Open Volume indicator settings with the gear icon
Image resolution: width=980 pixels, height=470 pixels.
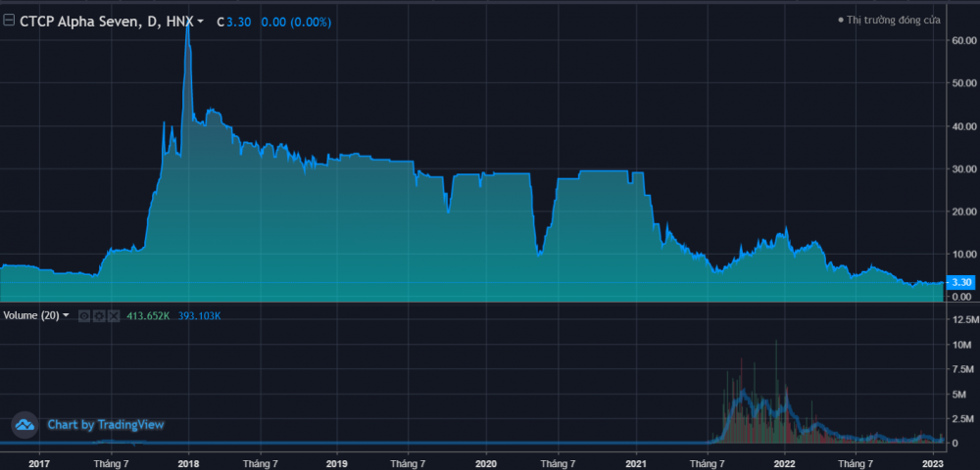click(x=99, y=315)
